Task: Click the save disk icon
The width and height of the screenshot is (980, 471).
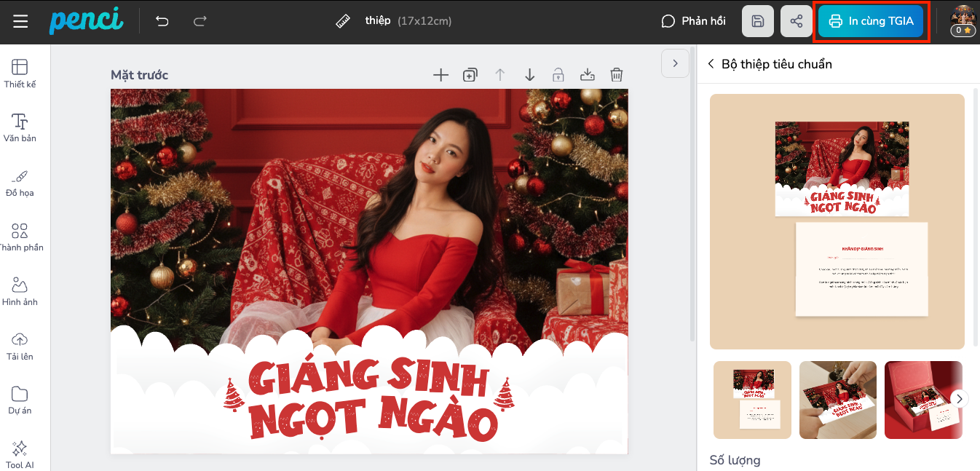Action: click(x=757, y=21)
